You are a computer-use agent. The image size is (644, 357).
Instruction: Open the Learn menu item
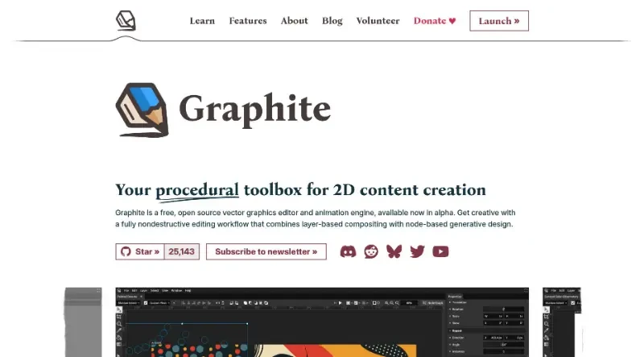point(202,21)
